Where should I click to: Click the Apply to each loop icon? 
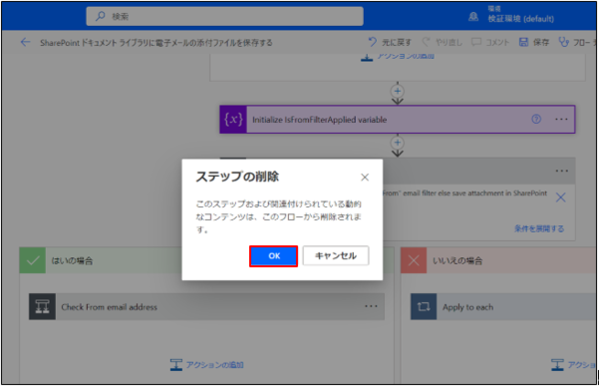[424, 307]
